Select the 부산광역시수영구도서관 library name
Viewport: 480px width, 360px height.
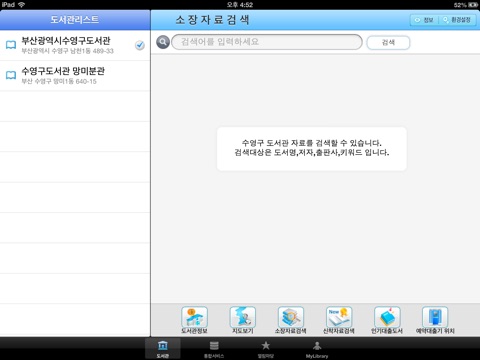[x=66, y=41]
